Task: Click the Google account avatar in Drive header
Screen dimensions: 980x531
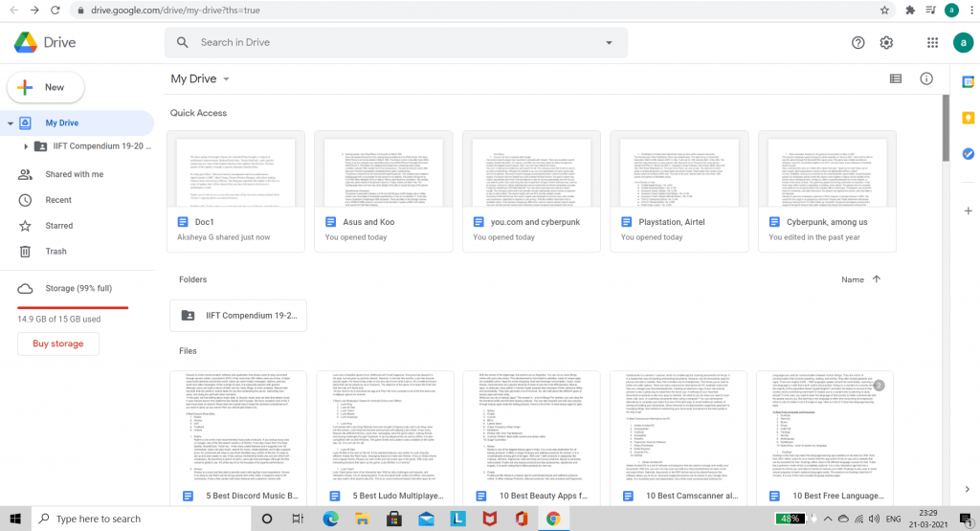Action: pos(963,42)
